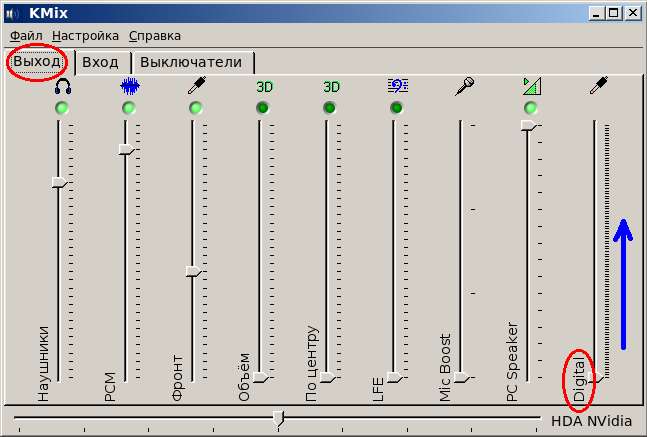
Task: Click the Наушники volume slider handle
Action: coord(60,182)
